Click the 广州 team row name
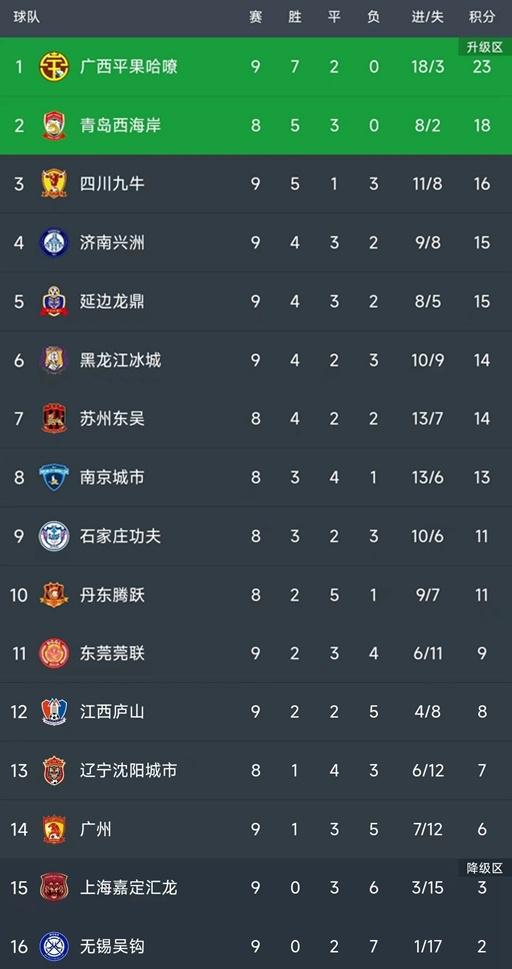512x969 pixels. pyautogui.click(x=96, y=829)
